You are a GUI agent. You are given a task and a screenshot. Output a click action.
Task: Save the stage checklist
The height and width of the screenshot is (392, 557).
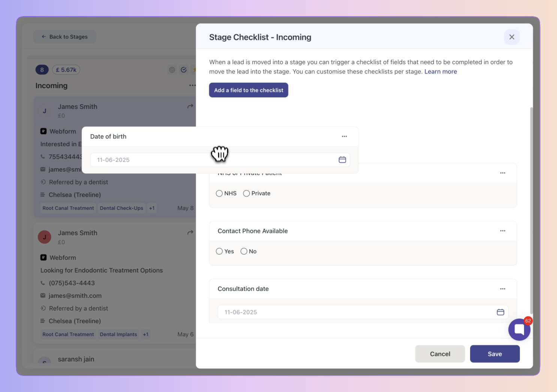495,354
